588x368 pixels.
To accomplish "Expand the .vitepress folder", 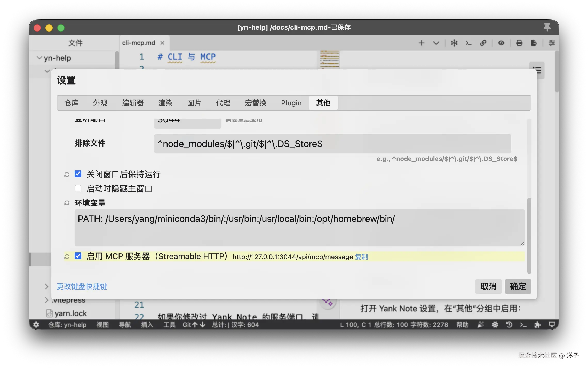I will 46,300.
